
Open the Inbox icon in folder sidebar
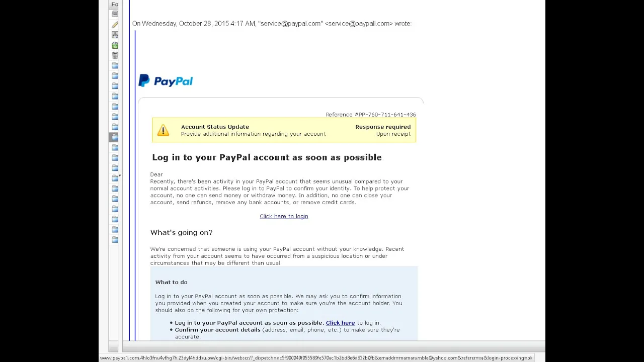(x=115, y=14)
